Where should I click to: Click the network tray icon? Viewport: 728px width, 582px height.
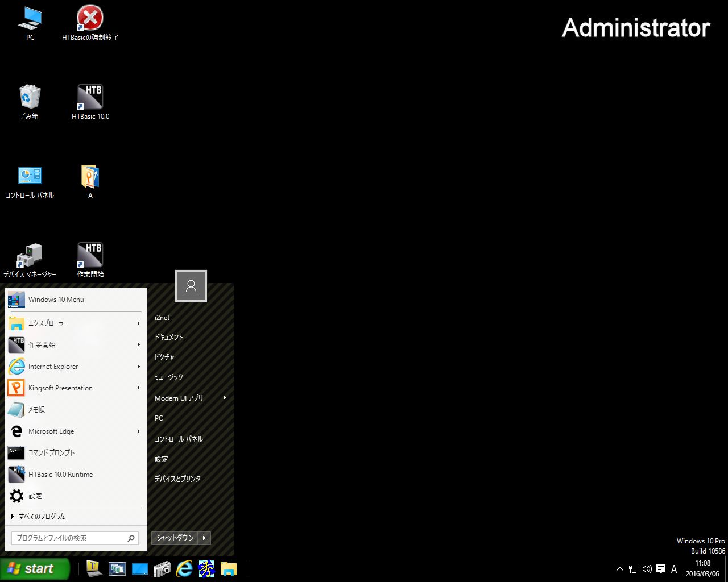tap(633, 568)
